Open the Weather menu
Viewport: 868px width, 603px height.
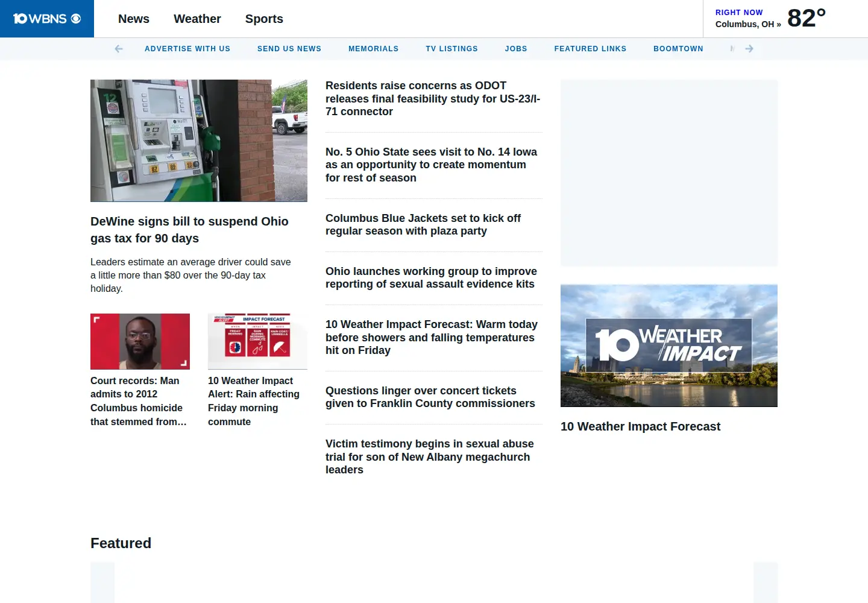click(197, 19)
